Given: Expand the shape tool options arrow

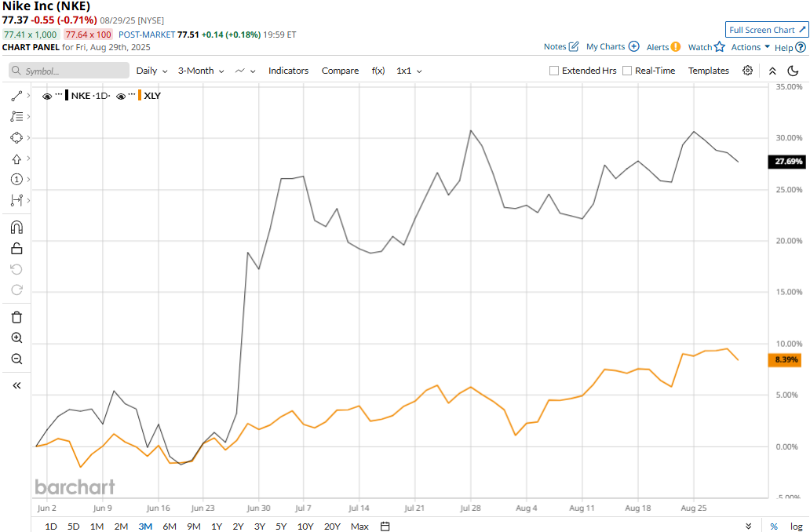Looking at the screenshot, I should [x=28, y=138].
